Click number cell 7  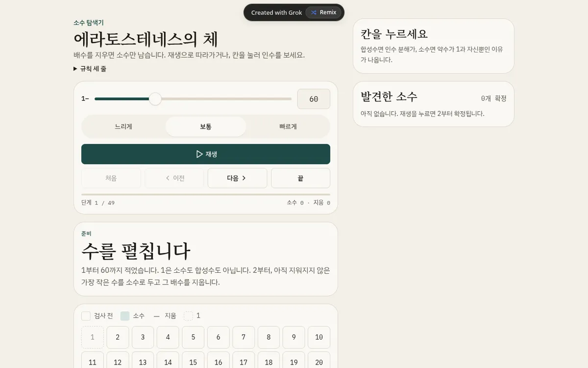pyautogui.click(x=244, y=337)
